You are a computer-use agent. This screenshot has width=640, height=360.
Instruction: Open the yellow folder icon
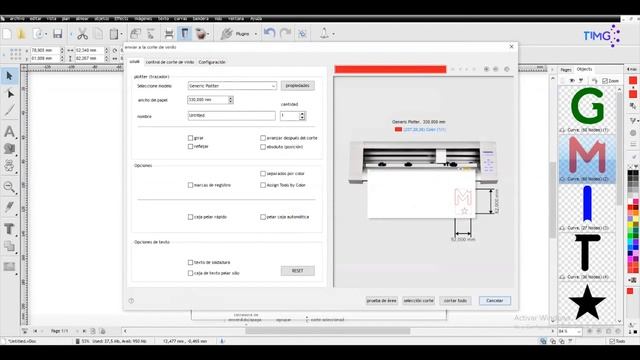[21, 34]
